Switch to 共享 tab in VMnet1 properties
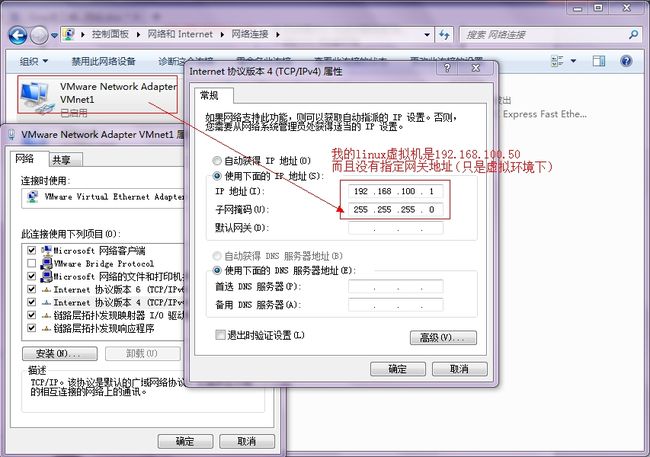The image size is (650, 457). (x=61, y=160)
